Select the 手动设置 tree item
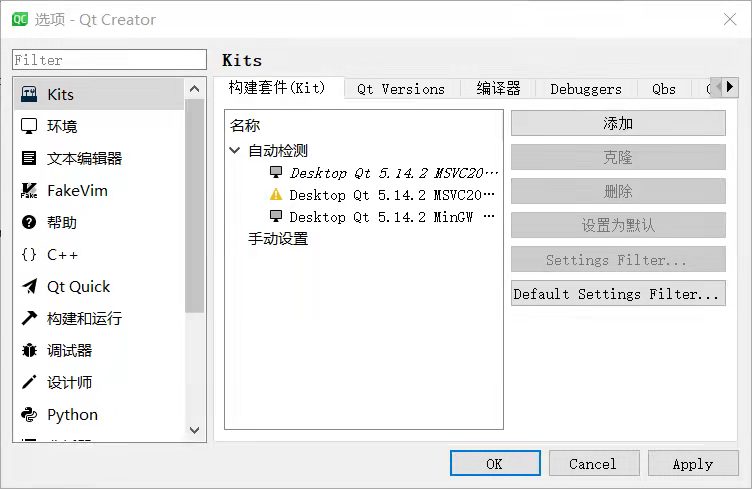Screen dimensions: 752x489 [x=278, y=238]
